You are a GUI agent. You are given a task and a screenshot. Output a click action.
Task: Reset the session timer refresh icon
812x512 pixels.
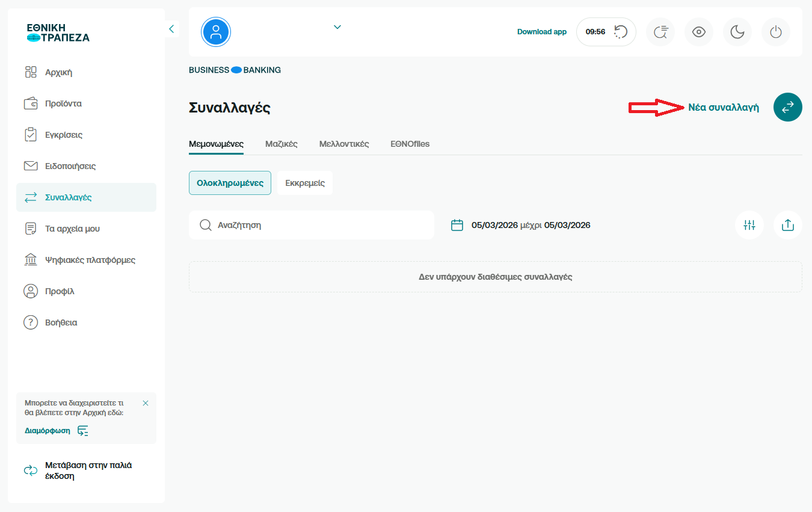(x=620, y=32)
